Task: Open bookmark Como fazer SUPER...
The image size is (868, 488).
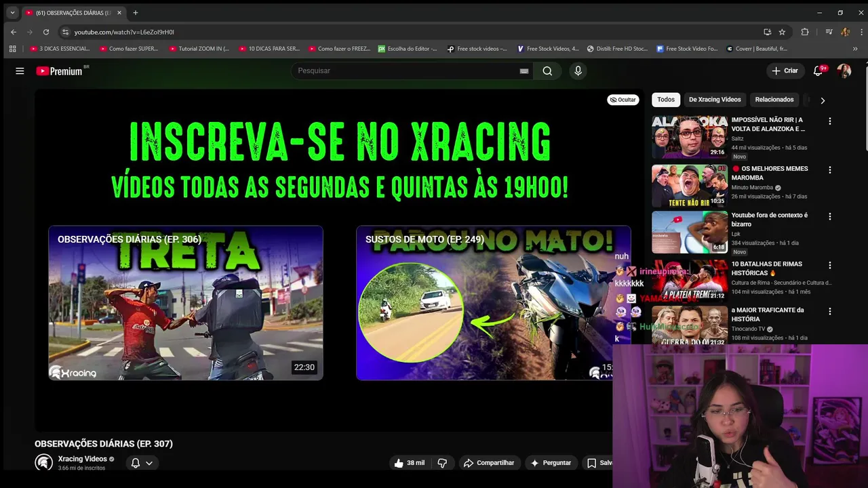Action: point(129,49)
